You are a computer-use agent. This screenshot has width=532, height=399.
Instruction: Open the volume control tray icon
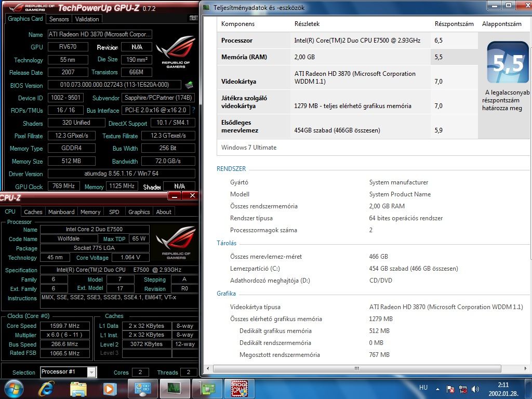[475, 389]
